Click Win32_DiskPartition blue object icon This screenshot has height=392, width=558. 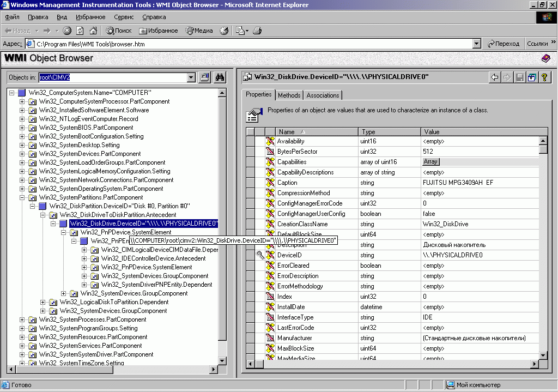pos(43,206)
